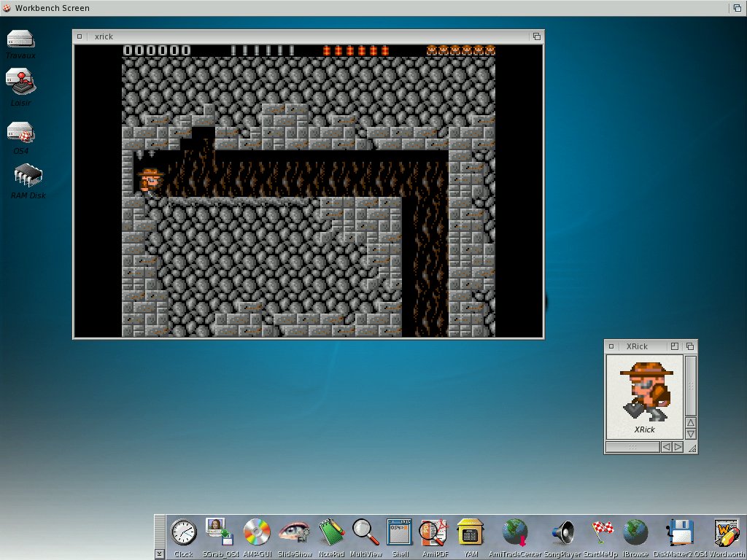747x560 pixels.
Task: Click XRick drawer scroll left arrow
Action: pos(667,447)
